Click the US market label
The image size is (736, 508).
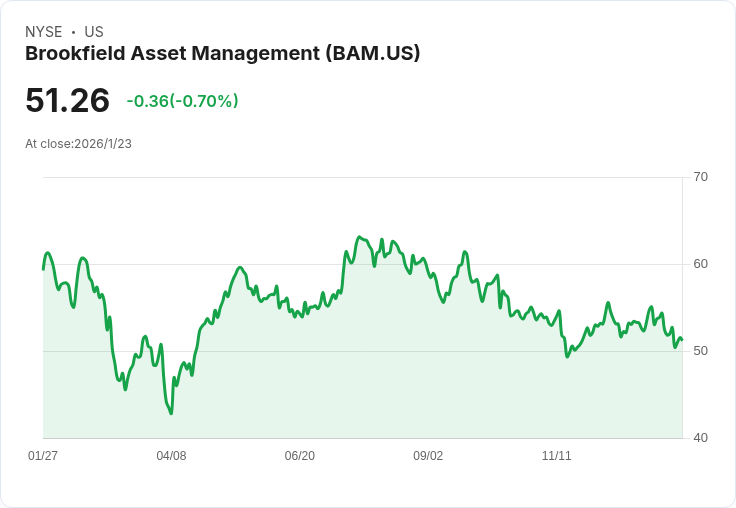point(94,32)
